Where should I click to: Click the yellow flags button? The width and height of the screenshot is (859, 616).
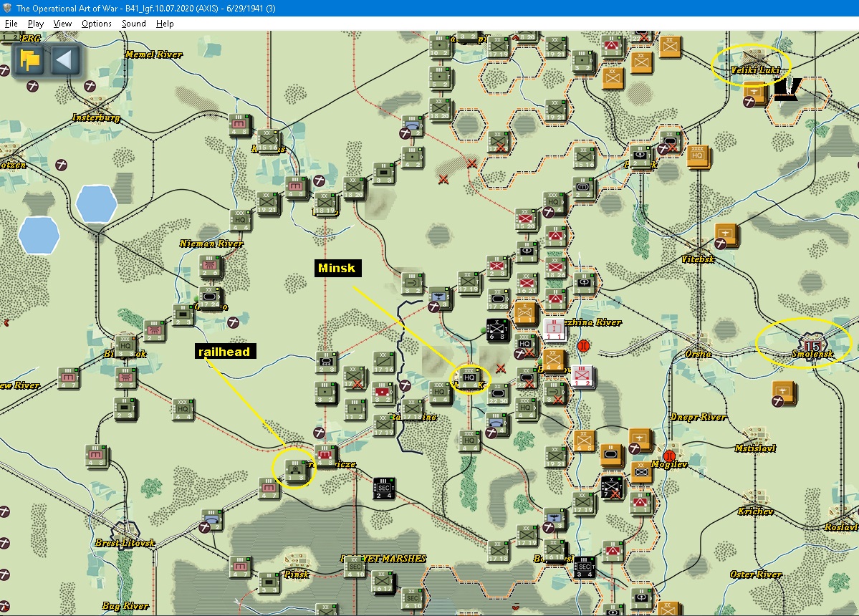(29, 59)
